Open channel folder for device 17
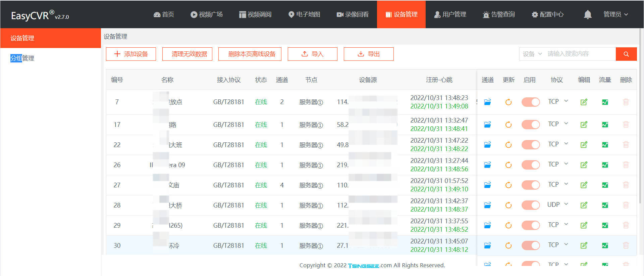This screenshot has height=276, width=644. click(487, 125)
